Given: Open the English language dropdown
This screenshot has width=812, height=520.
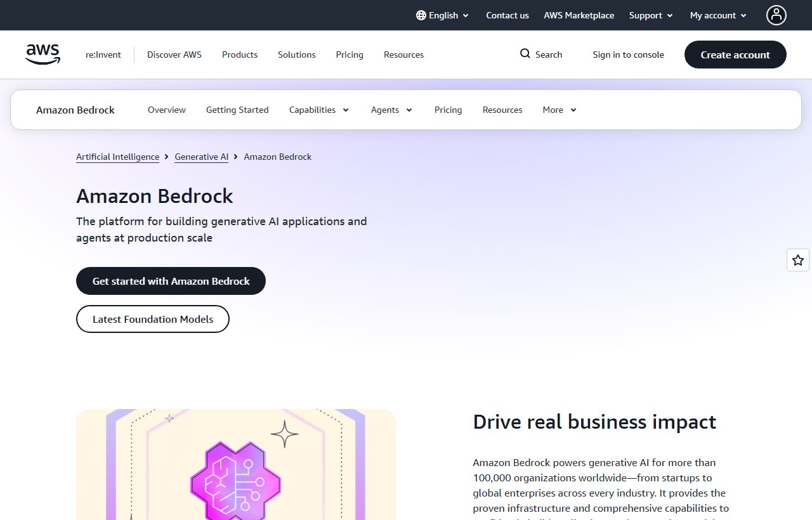Looking at the screenshot, I should (443, 15).
